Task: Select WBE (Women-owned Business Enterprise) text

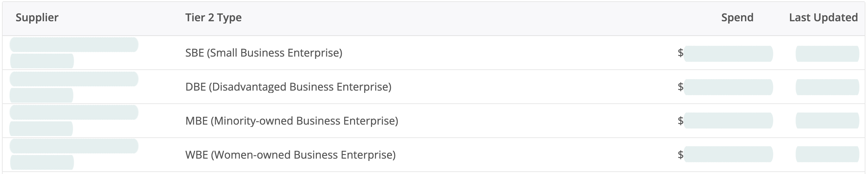Action: 290,155
